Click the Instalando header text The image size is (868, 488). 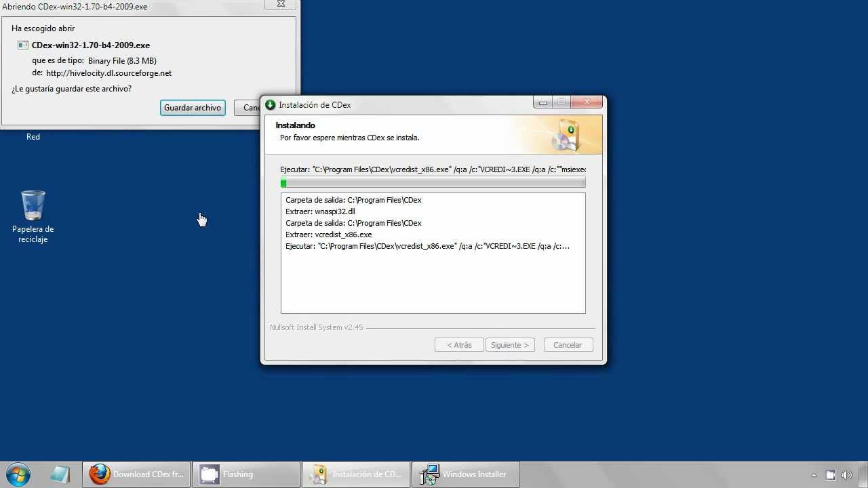295,125
